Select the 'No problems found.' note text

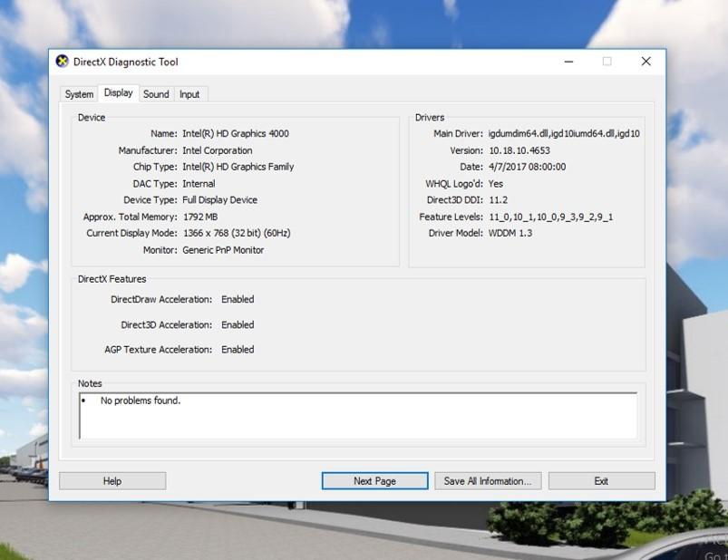point(141,401)
